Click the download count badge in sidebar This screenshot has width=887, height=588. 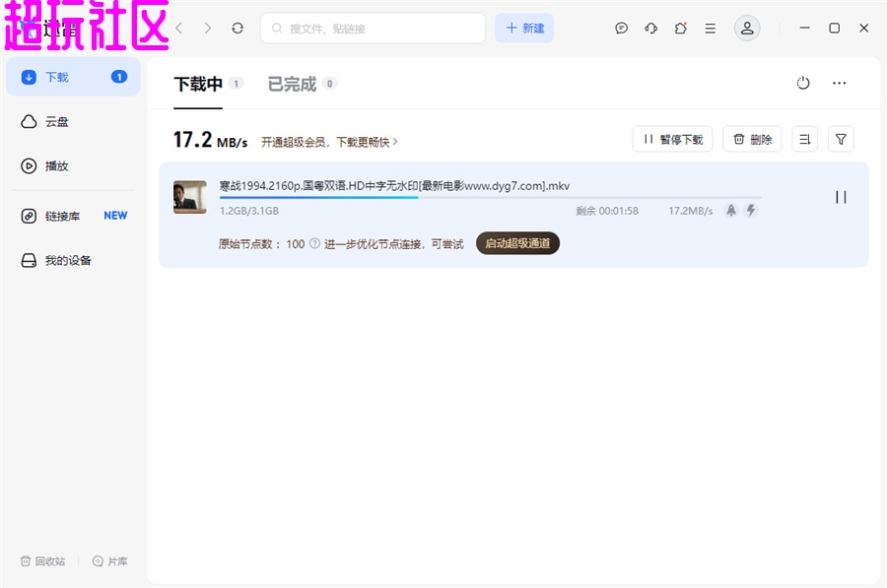click(x=119, y=77)
